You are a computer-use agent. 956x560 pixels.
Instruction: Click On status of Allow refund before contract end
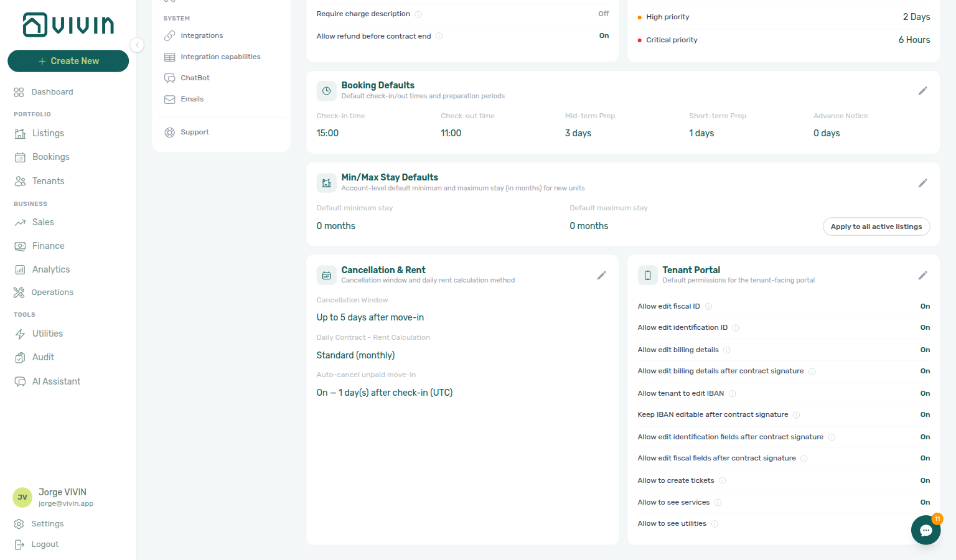tap(604, 35)
